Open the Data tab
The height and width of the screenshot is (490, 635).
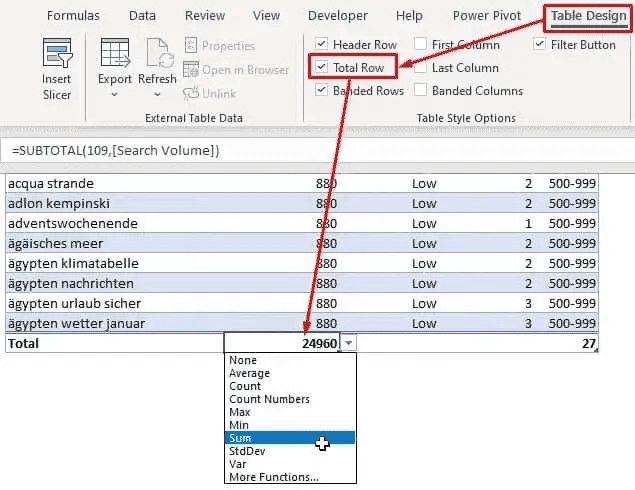[142, 16]
